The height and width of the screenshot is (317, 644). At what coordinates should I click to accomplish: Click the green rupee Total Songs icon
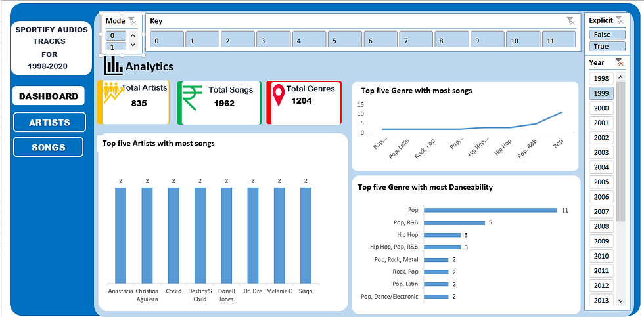(x=192, y=98)
